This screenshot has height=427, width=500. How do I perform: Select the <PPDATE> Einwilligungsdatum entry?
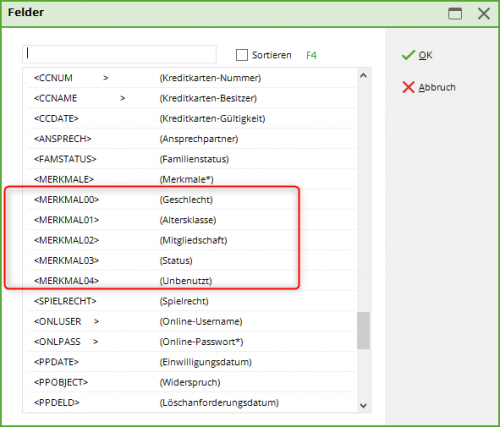(192, 362)
